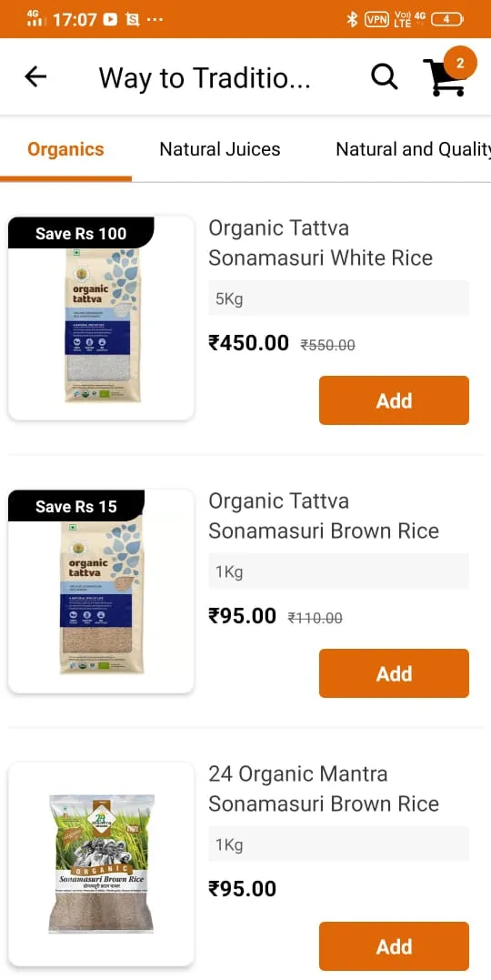Viewport: 491px width, 980px height.
Task: Open the search magnifier icon
Action: pyautogui.click(x=385, y=76)
